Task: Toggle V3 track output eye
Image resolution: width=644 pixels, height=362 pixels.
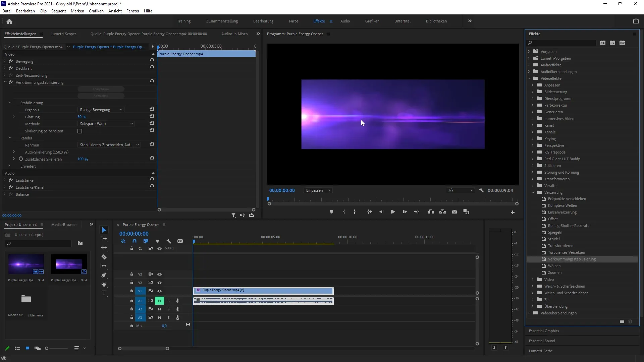Action: coord(160,274)
